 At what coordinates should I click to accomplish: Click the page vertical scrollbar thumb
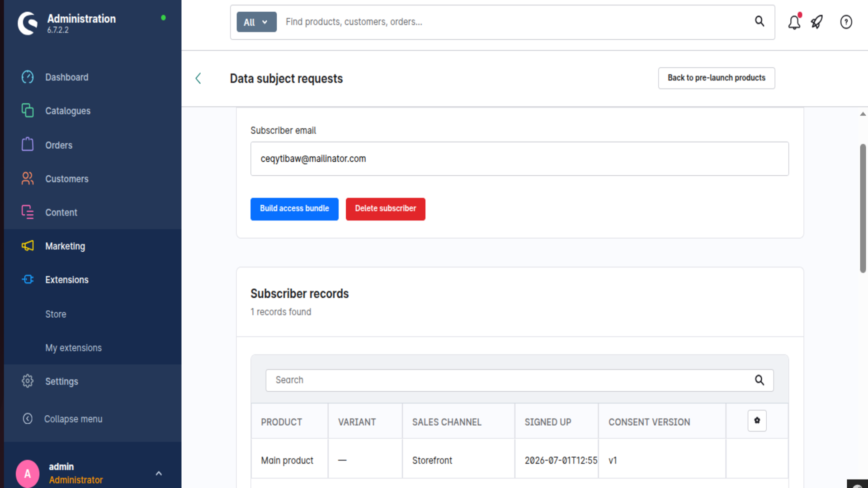pos(863,208)
